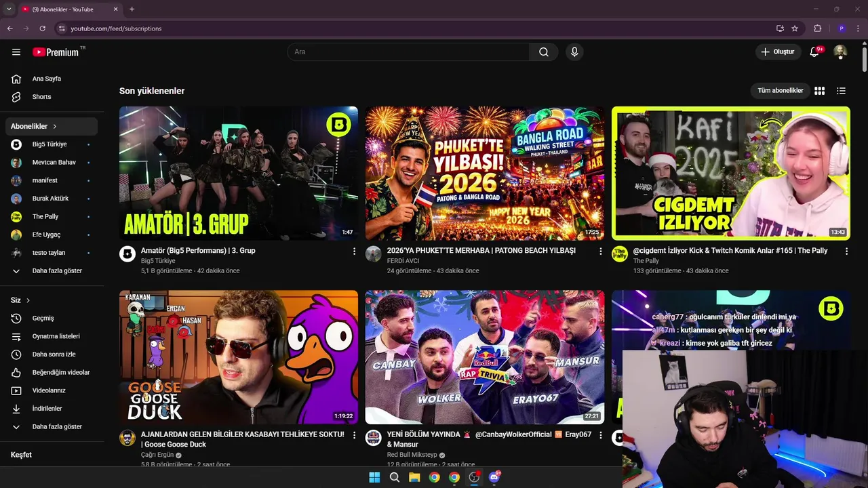Open options menu for cigdemt İzliyor video

pyautogui.click(x=846, y=251)
